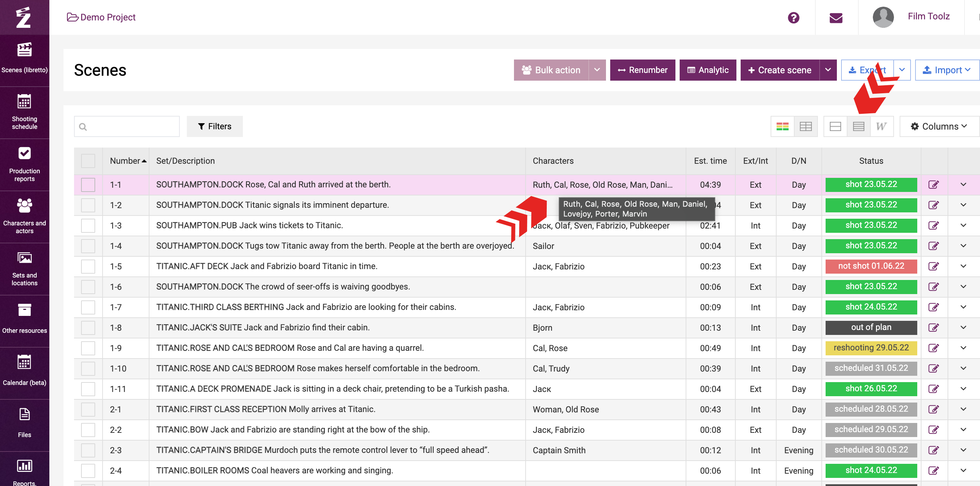Select the two-row layout view icon

pos(835,126)
